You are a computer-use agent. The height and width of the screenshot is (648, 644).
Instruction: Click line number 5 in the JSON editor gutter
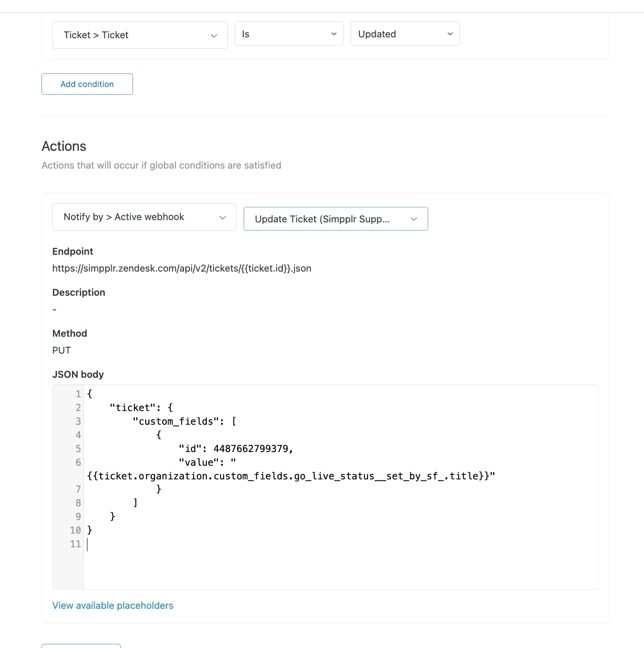(78, 449)
